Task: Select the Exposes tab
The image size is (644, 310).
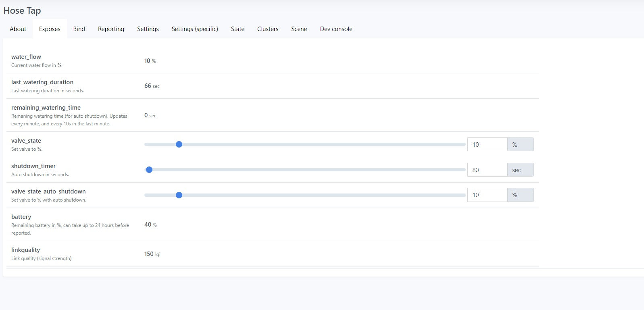Action: [50, 29]
